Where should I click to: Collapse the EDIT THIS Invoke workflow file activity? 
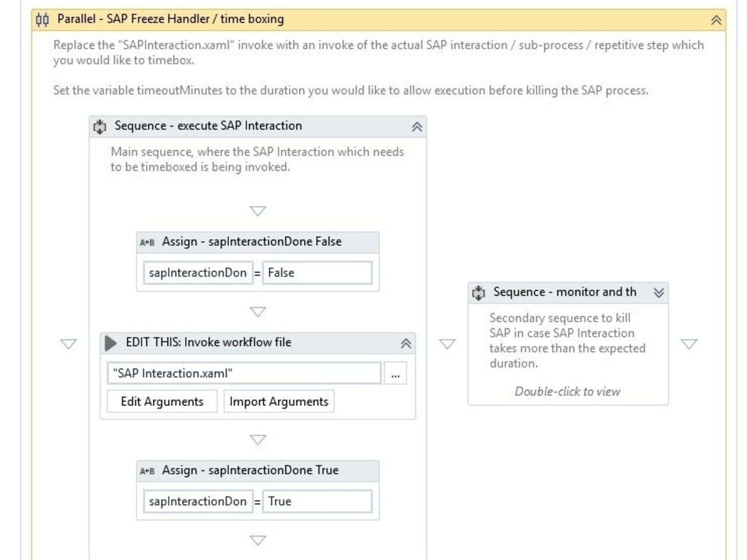click(x=406, y=344)
